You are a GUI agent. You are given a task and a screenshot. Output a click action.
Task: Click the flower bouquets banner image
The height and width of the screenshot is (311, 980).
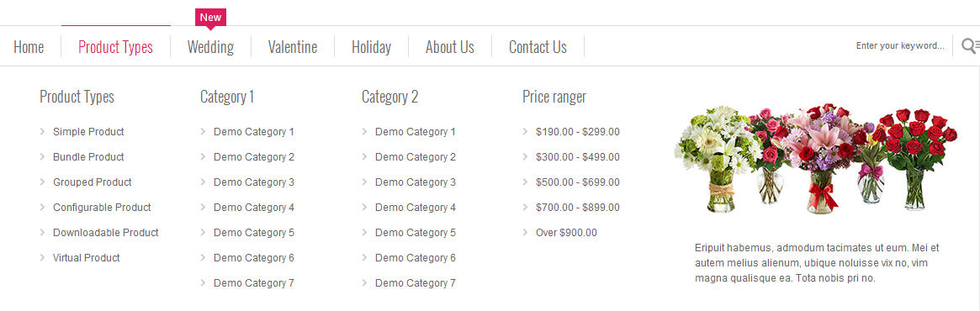point(816,159)
